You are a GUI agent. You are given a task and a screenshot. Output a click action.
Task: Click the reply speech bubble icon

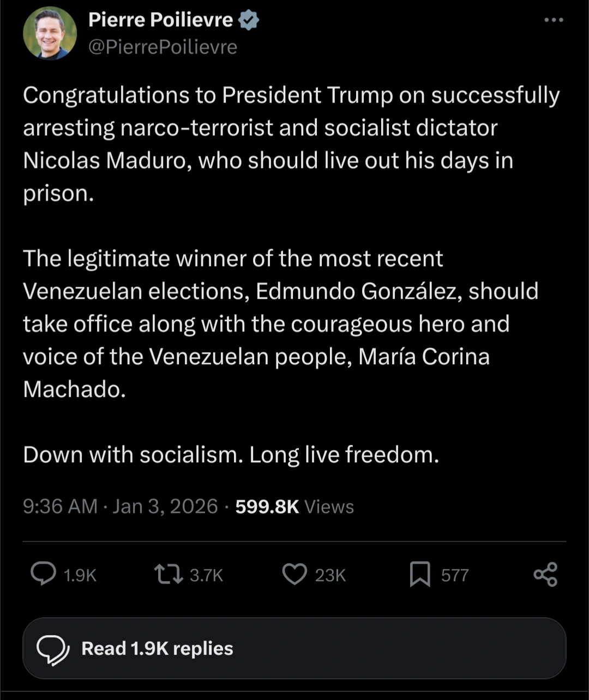point(43,574)
